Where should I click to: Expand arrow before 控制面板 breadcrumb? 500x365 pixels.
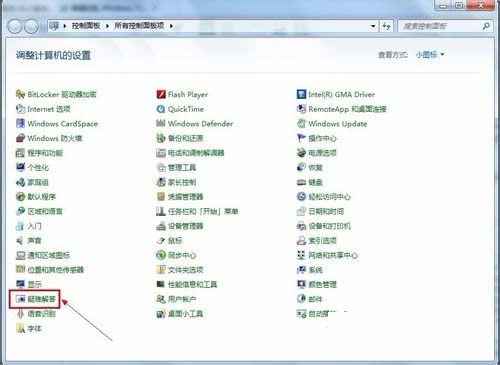click(x=65, y=26)
